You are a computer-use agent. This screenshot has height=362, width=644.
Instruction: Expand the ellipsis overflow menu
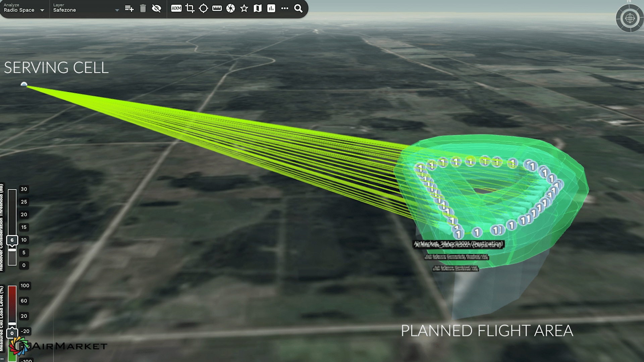(284, 9)
